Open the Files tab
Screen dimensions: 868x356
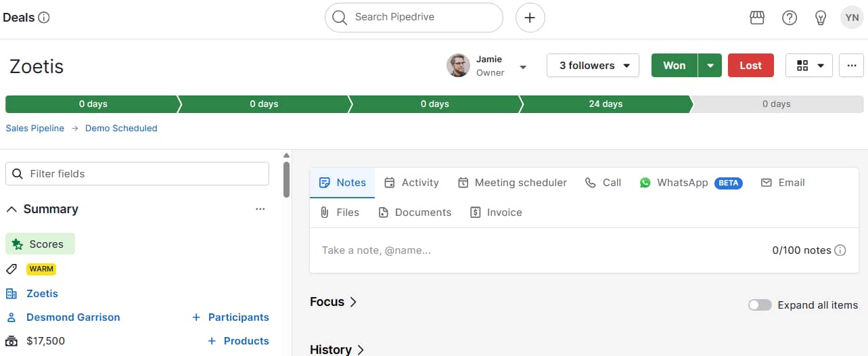tap(340, 213)
